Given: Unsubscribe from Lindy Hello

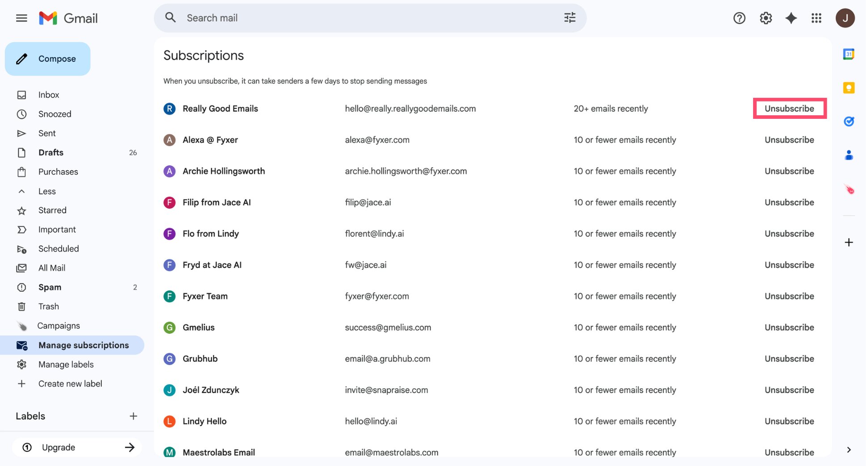Looking at the screenshot, I should 789,421.
